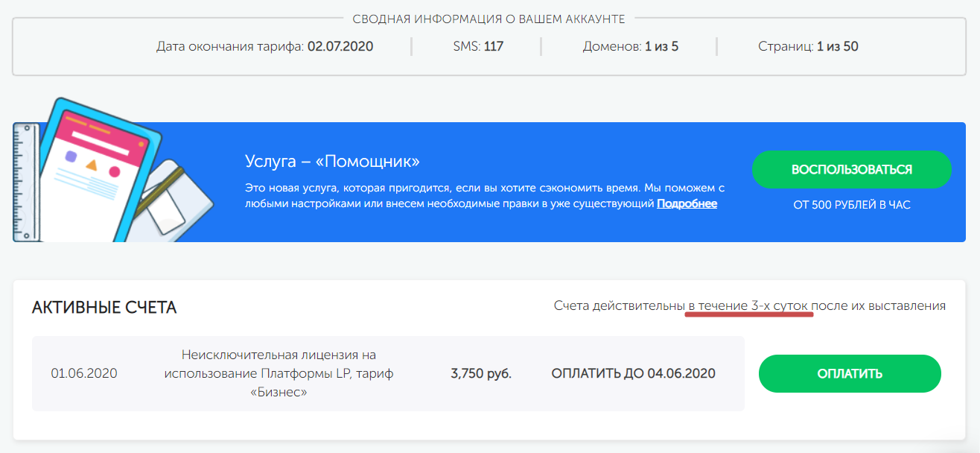Click the АКТИВНЫЕ СЧЕТА heading
980x453 pixels.
point(104,308)
